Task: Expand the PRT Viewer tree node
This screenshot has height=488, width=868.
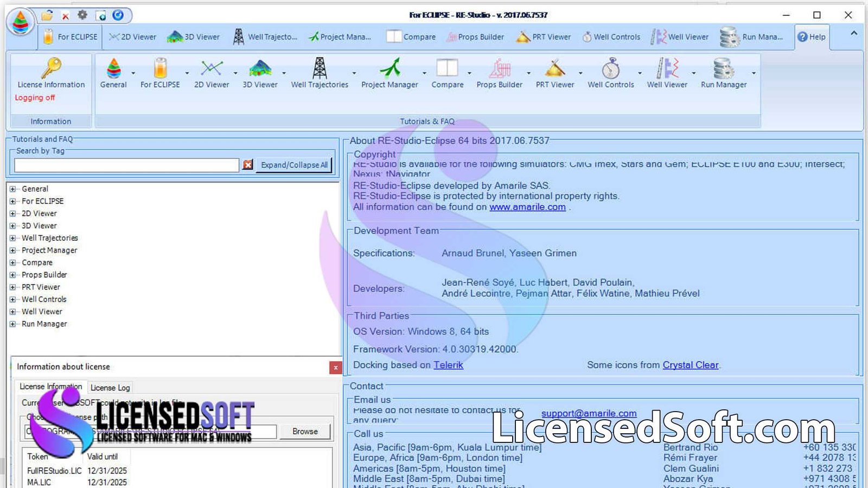Action: click(12, 287)
